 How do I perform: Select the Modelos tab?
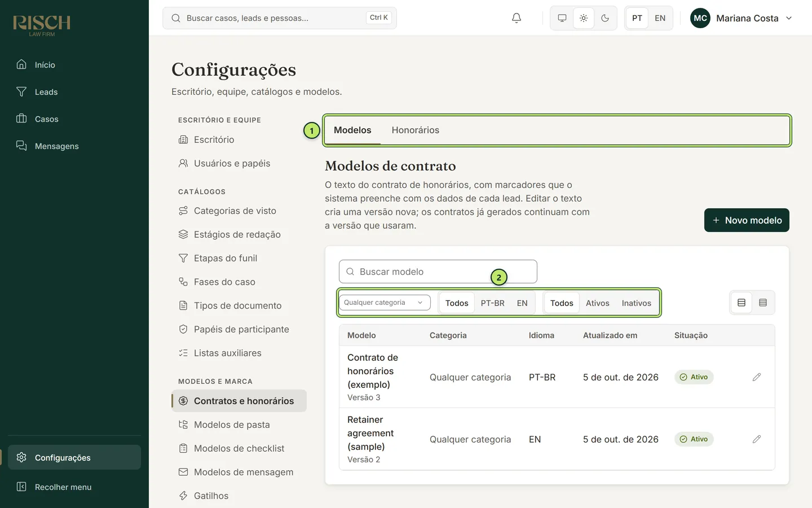(352, 130)
